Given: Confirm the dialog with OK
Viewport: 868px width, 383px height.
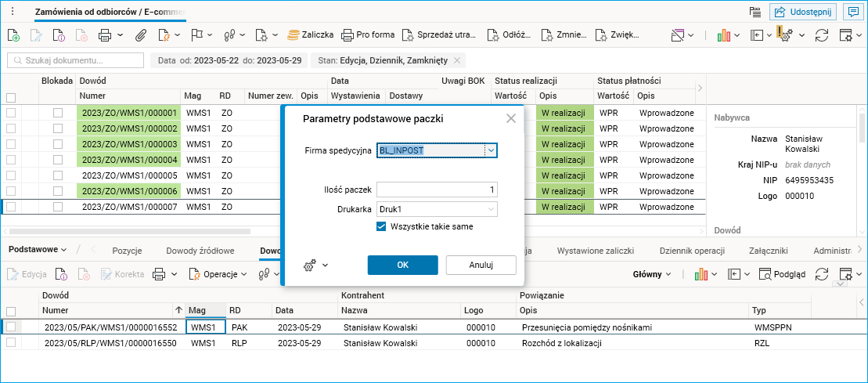Looking at the screenshot, I should pyautogui.click(x=402, y=265).
